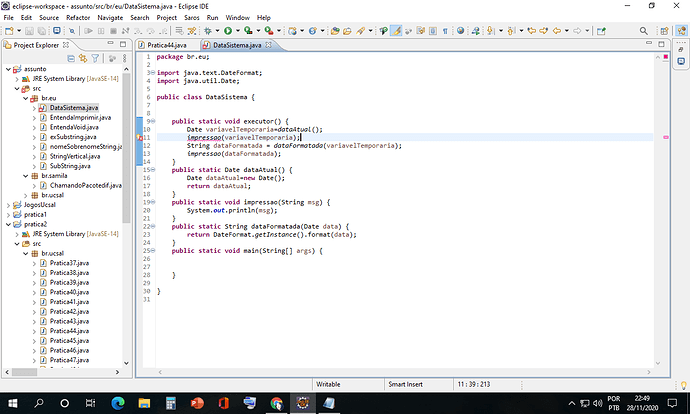Fold the executor method at line 9
This screenshot has width=690, height=414.
(x=153, y=121)
